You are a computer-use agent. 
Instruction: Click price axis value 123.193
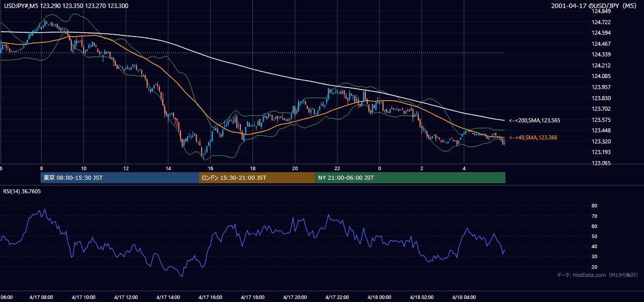click(601, 152)
